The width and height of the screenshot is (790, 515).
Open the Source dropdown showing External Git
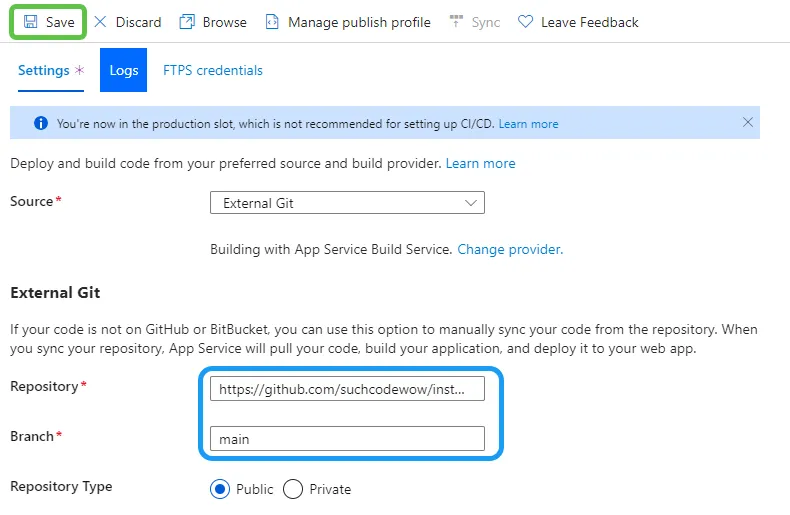click(x=347, y=203)
